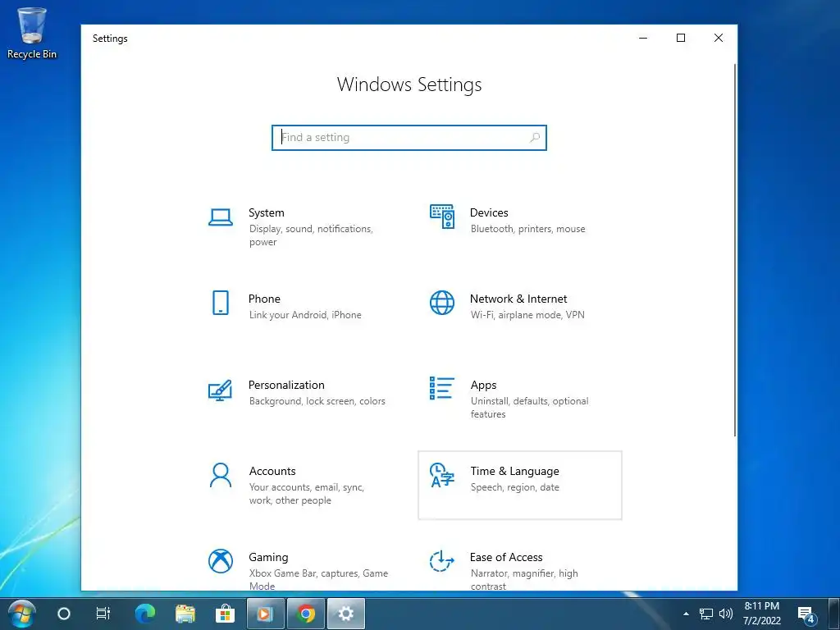Open the Accounts person icon

220,475
